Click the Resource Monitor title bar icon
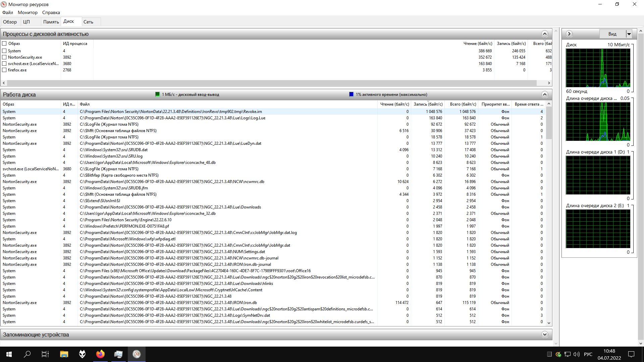Viewport: 644px width, 362px height. [4, 4]
